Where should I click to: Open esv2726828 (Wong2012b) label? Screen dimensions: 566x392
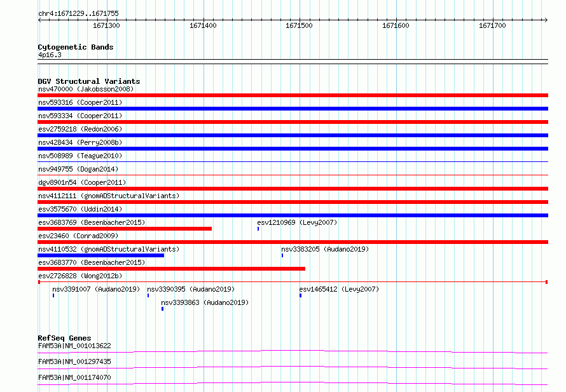[80, 276]
